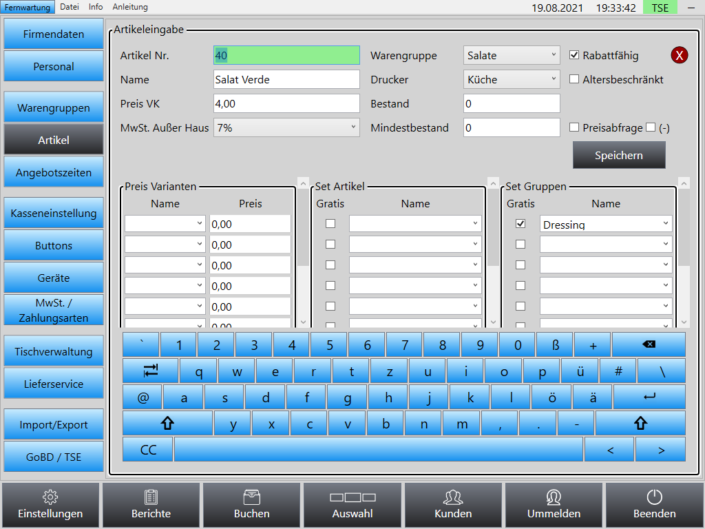Toggle the (-) checkbox
705x529 pixels.
pyautogui.click(x=651, y=127)
